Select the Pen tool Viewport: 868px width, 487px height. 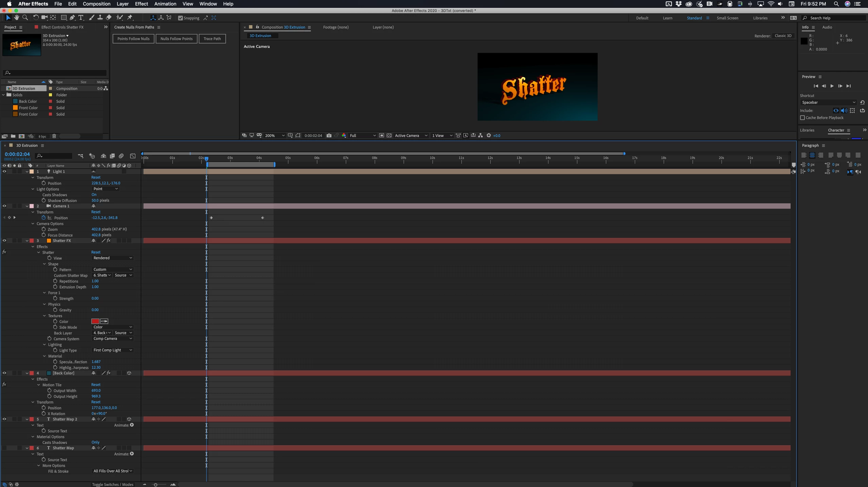click(x=72, y=18)
